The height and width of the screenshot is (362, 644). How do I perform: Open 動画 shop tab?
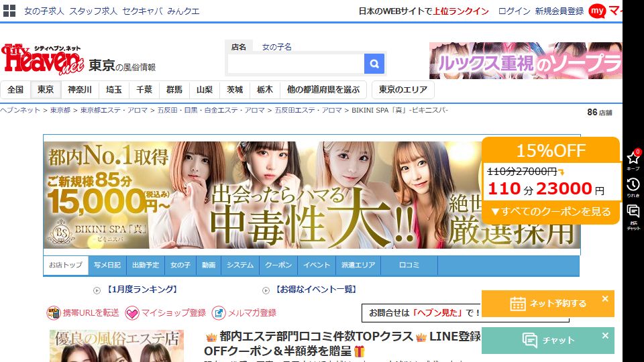point(209,265)
